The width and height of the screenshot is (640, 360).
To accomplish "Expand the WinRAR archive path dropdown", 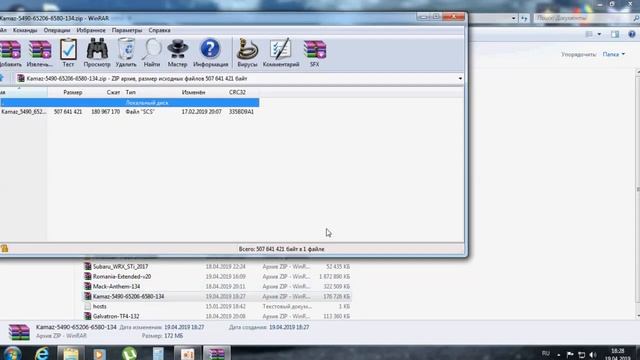I will pyautogui.click(x=460, y=78).
